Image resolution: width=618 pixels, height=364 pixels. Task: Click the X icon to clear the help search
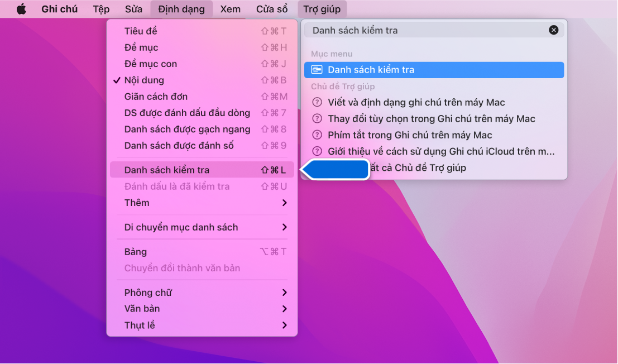click(x=553, y=30)
